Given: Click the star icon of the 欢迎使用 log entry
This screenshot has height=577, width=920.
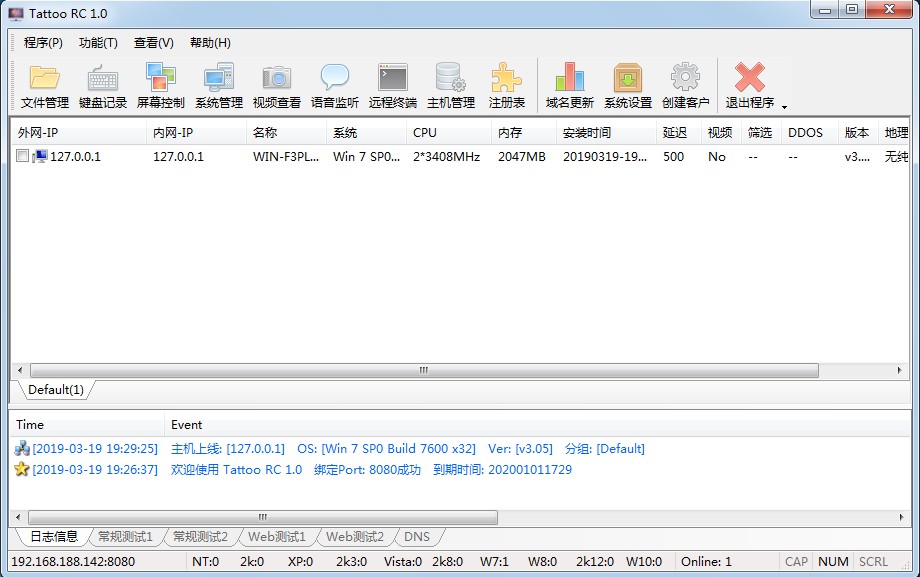Looking at the screenshot, I should (x=22, y=469).
